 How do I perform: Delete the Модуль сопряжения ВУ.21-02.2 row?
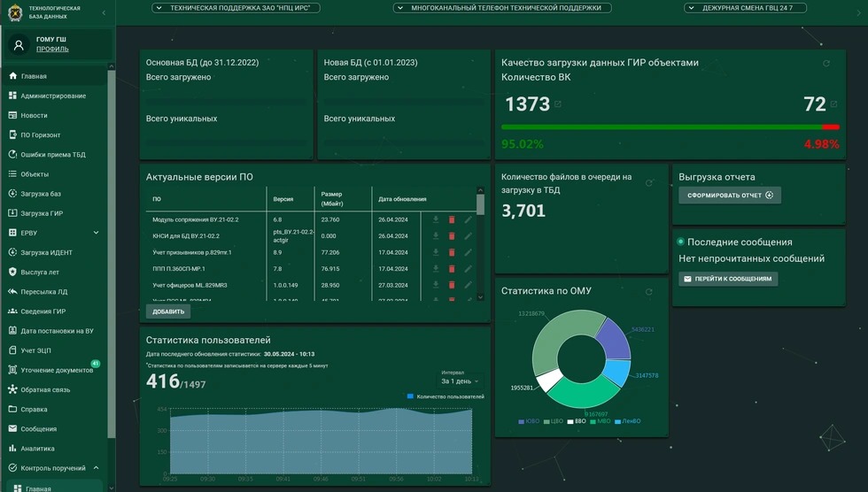pyautogui.click(x=452, y=219)
